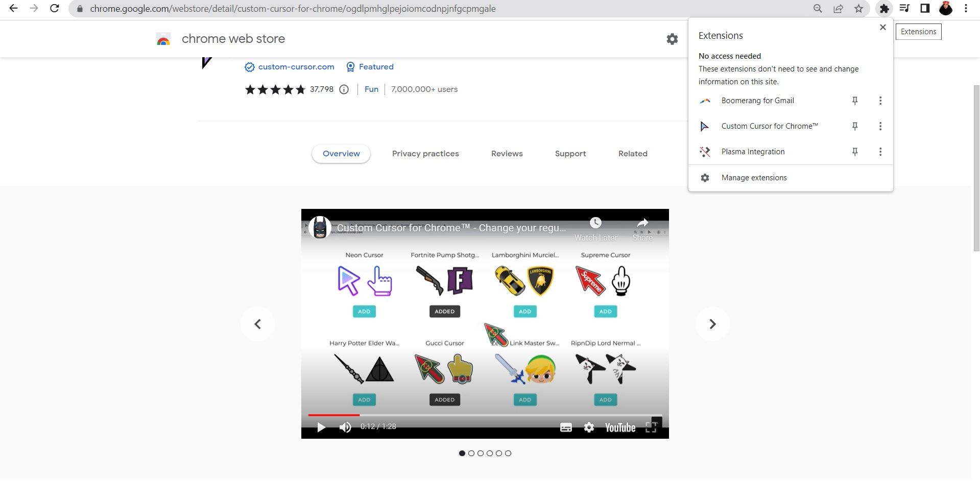Click the video title text
Viewport: 980px width, 499px height.
451,228
